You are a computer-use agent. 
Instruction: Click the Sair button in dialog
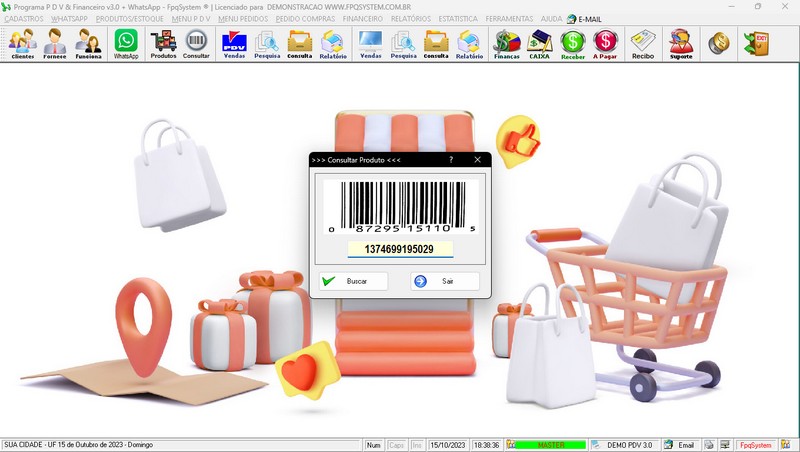[445, 281]
